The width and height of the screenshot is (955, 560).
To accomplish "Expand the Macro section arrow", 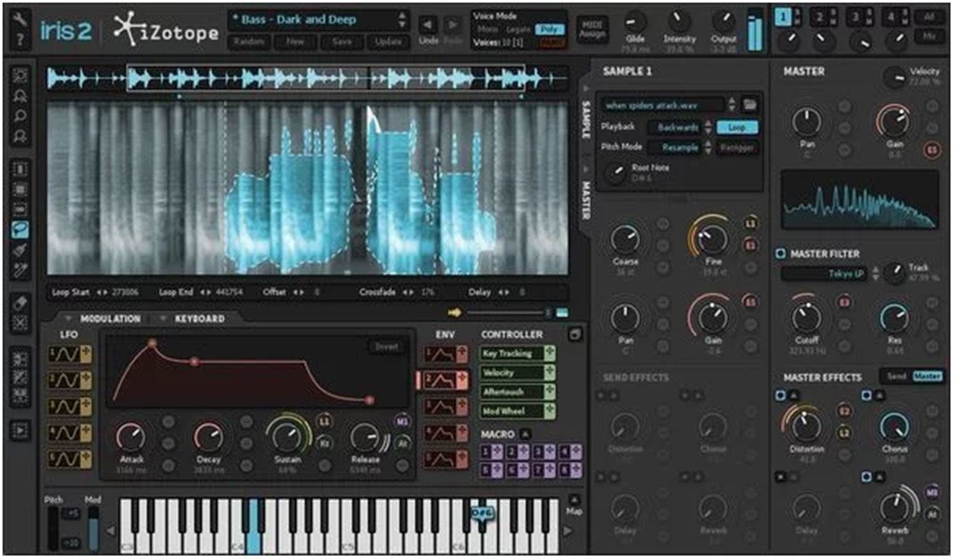I will tap(526, 434).
